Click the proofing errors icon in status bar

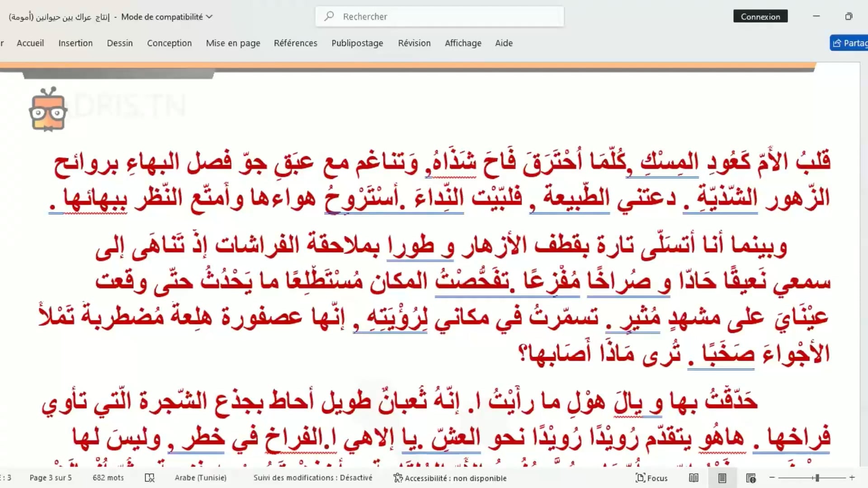pyautogui.click(x=150, y=478)
